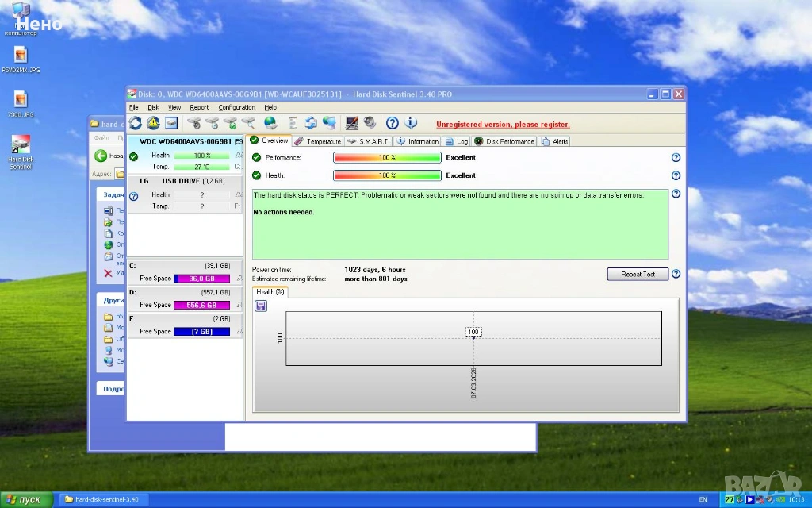The width and height of the screenshot is (812, 508).
Task: Click the blue refresh arrows toolbar icon
Action: click(x=136, y=123)
